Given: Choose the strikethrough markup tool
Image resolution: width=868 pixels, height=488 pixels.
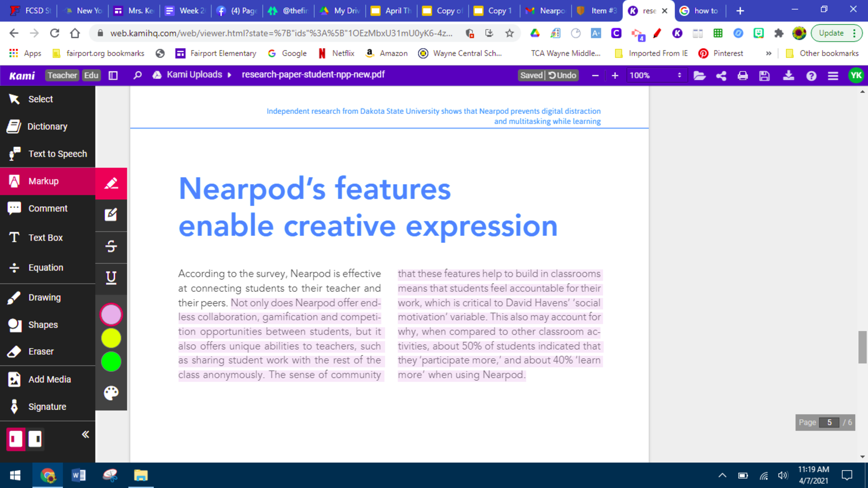Looking at the screenshot, I should 111,246.
